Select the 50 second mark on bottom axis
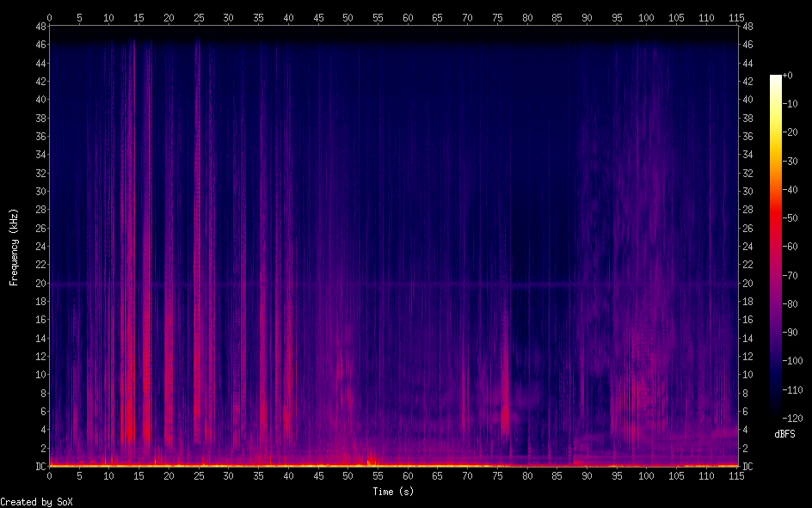The width and height of the screenshot is (812, 508). click(348, 475)
